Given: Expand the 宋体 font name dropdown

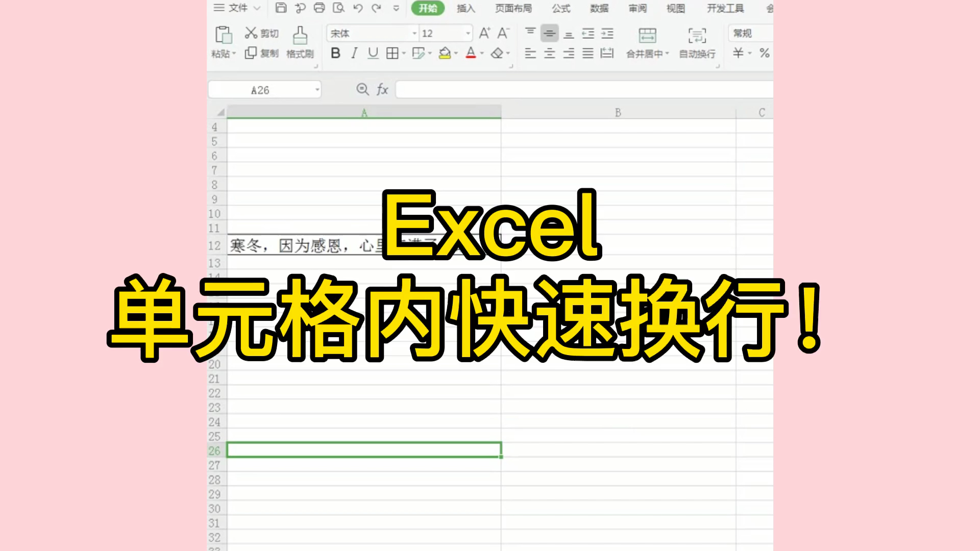Looking at the screenshot, I should 414,34.
